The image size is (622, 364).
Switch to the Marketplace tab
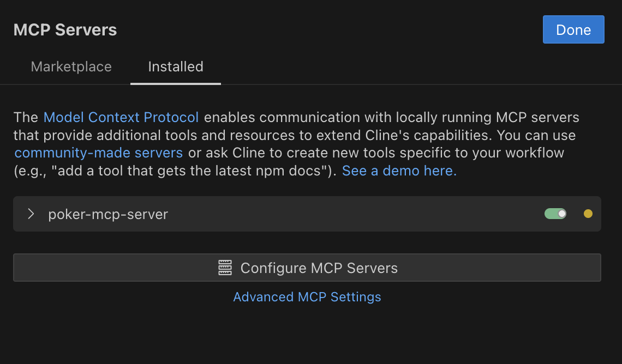71,66
